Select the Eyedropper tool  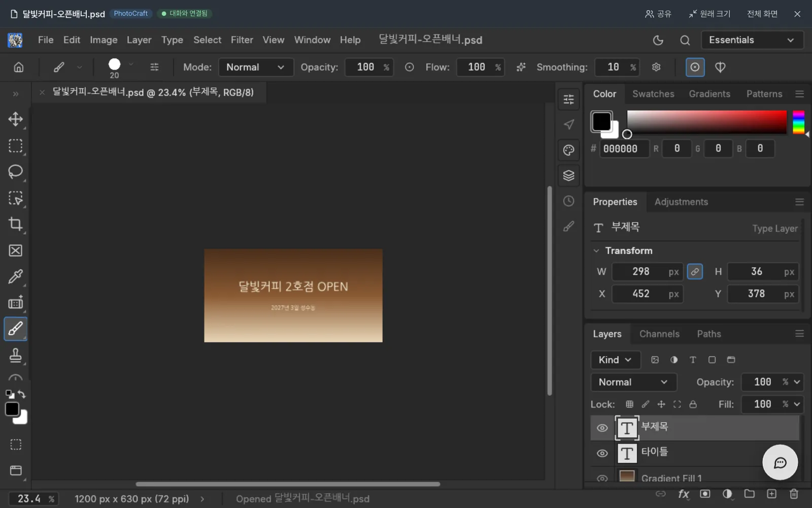[x=16, y=276]
